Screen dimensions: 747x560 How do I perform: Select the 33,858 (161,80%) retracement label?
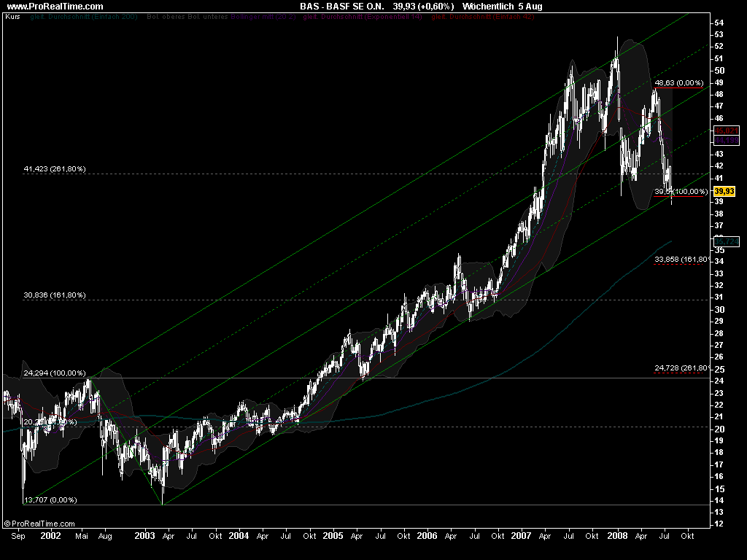[x=683, y=260]
